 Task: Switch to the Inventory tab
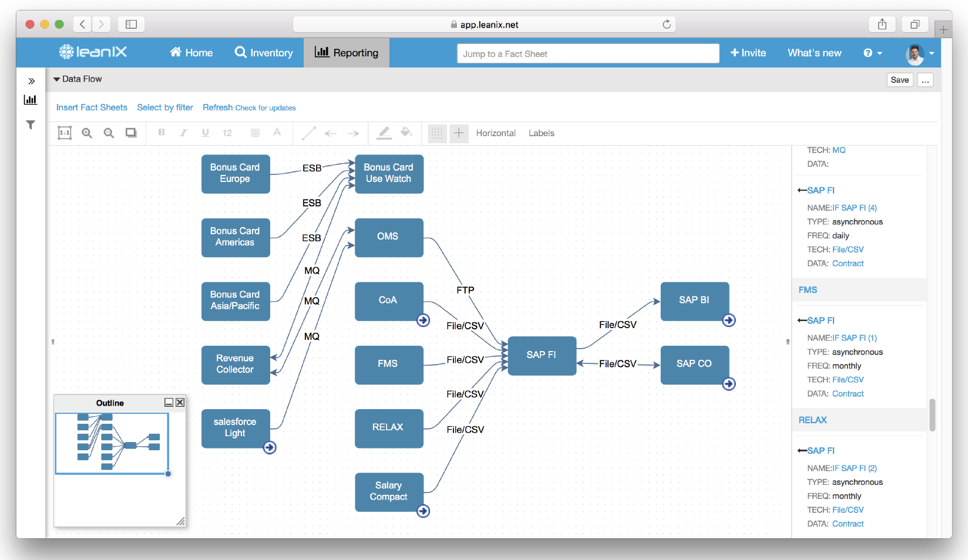(x=264, y=53)
